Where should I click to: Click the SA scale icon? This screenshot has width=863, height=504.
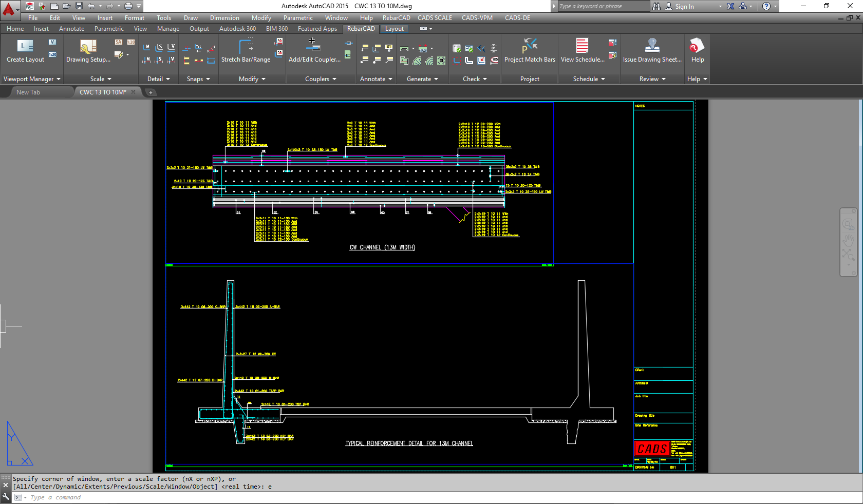pos(118,42)
